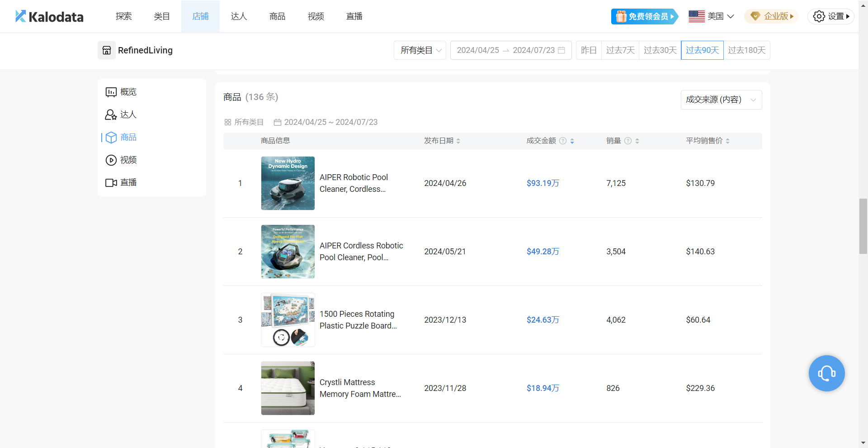Open AIPER Robotic Pool Cleaner product link

(354, 183)
